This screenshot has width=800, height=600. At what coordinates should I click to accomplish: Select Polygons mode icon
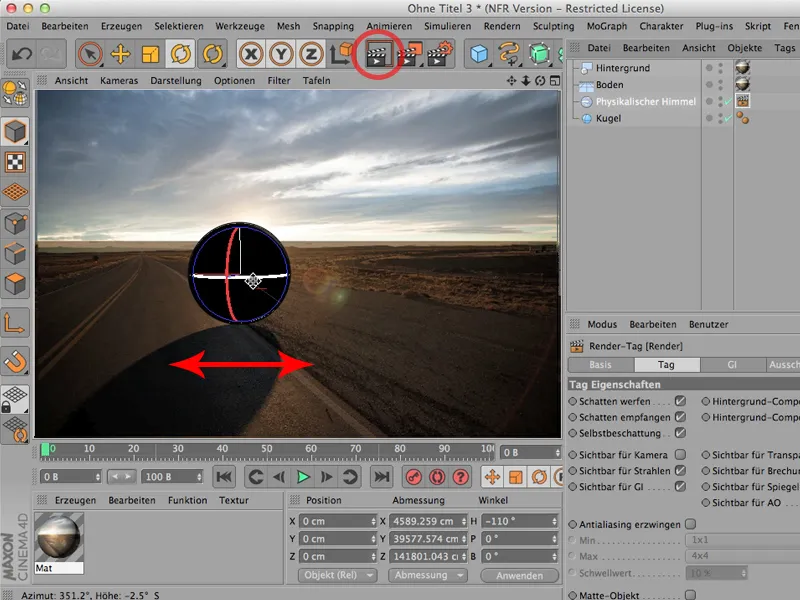(x=15, y=284)
